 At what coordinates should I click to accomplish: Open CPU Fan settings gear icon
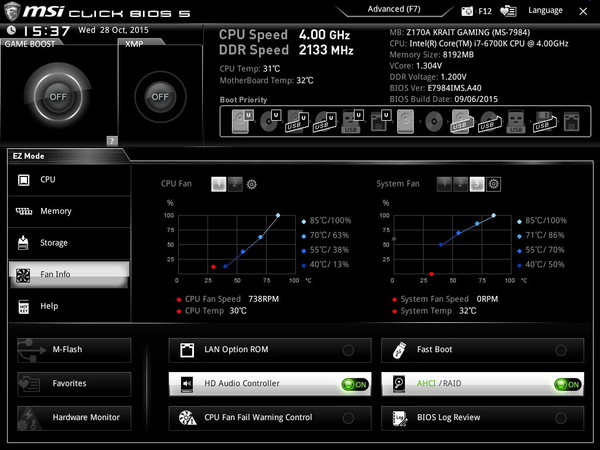[x=251, y=184]
